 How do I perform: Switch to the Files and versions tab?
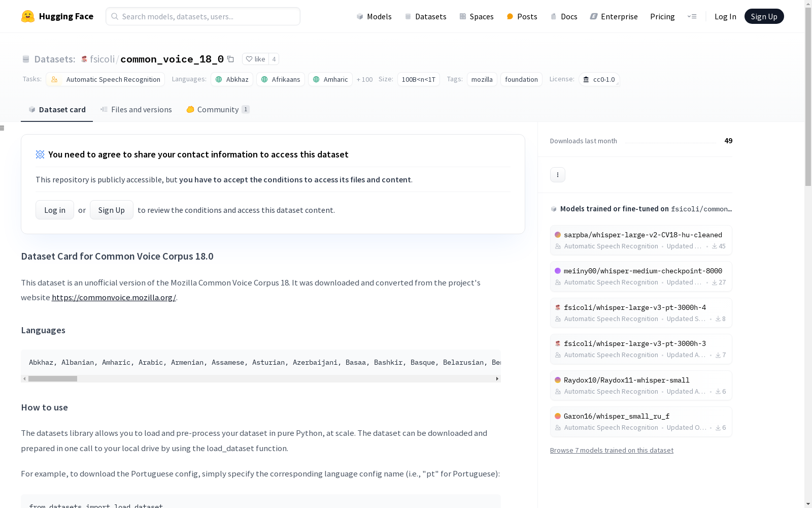(136, 109)
